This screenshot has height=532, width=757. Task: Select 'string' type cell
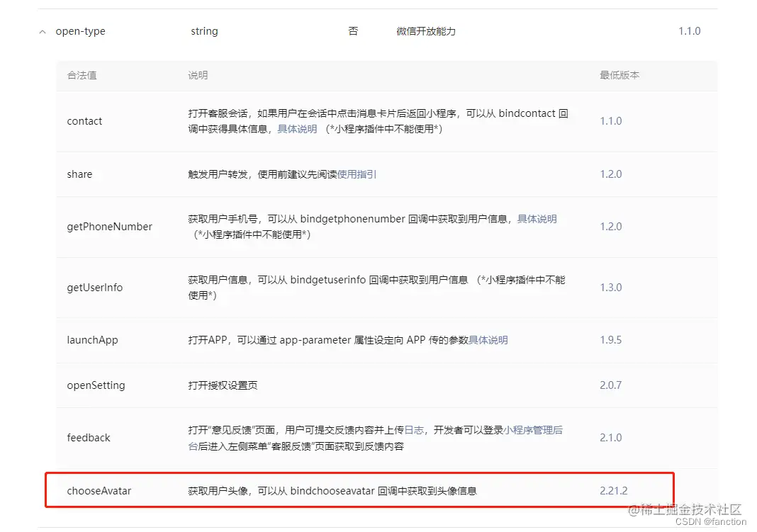click(204, 31)
